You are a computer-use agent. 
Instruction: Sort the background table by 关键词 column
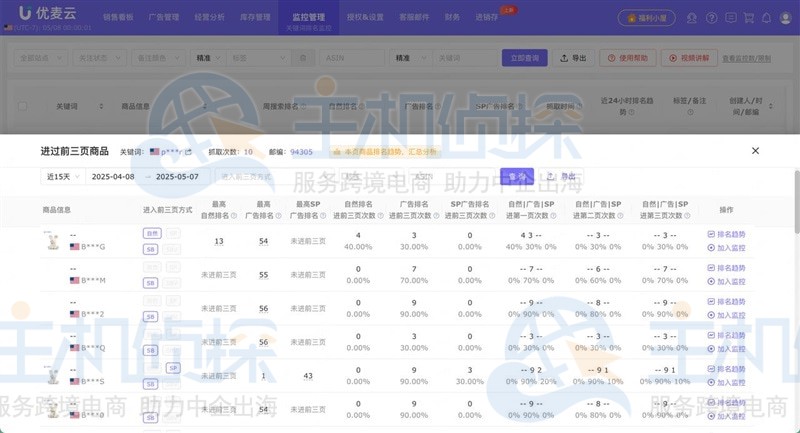click(x=101, y=107)
